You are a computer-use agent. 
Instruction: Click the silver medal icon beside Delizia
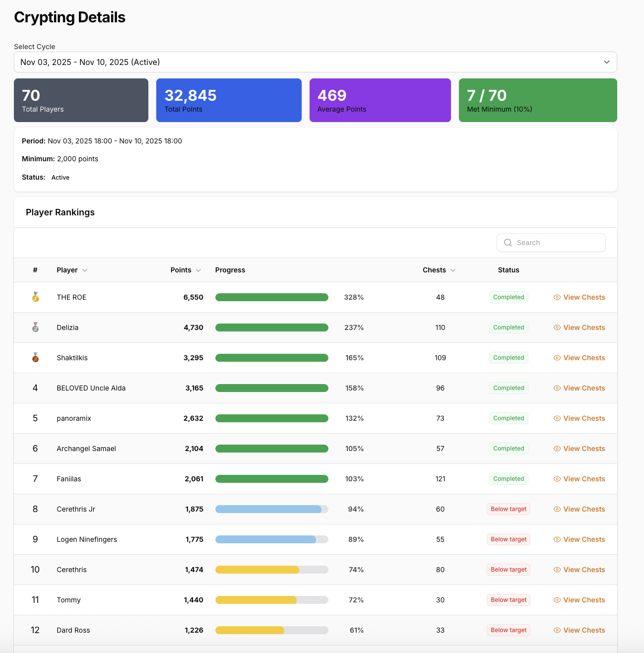coord(35,327)
